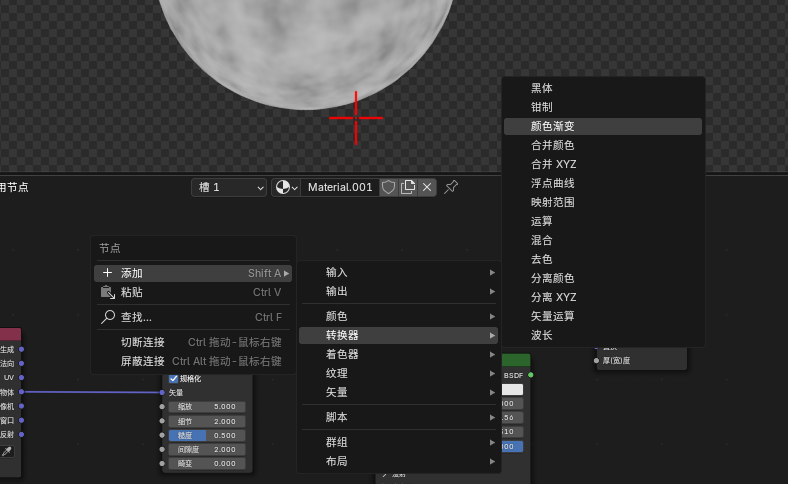Click the Material.001 name field
788x484 pixels.
pyautogui.click(x=340, y=187)
